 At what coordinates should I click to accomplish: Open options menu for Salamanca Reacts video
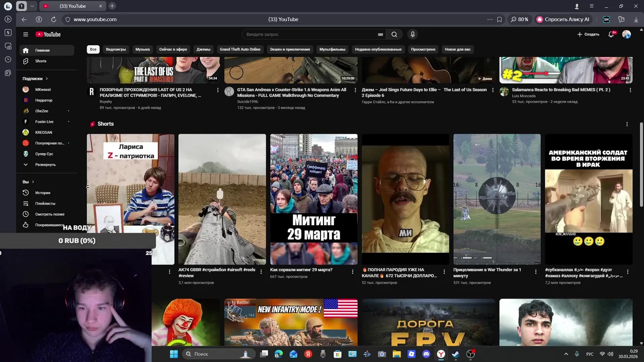coord(630,90)
